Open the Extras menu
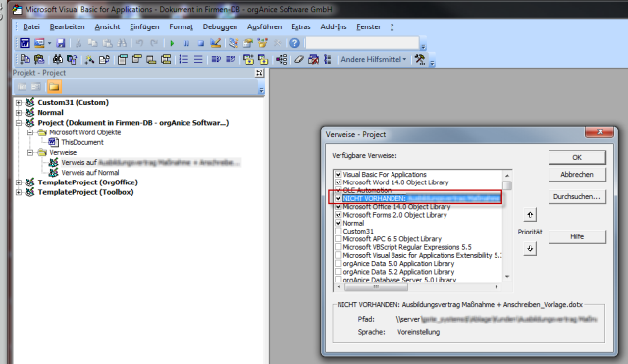This screenshot has width=628, height=364. point(301,26)
